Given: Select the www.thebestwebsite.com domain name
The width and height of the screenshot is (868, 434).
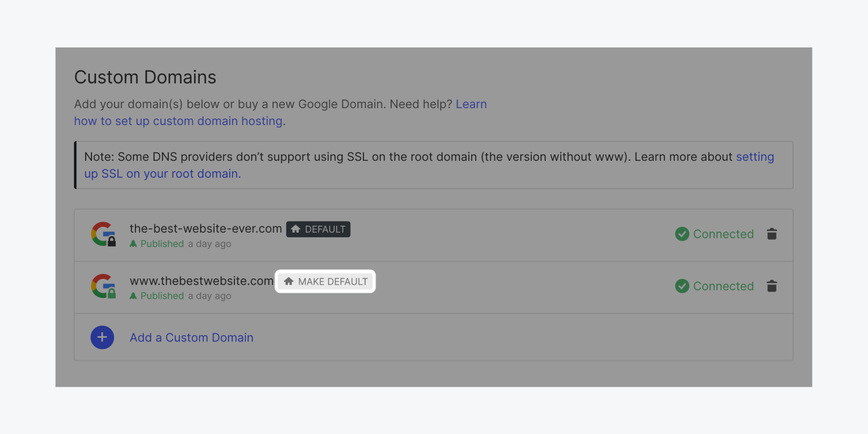Looking at the screenshot, I should (x=201, y=281).
